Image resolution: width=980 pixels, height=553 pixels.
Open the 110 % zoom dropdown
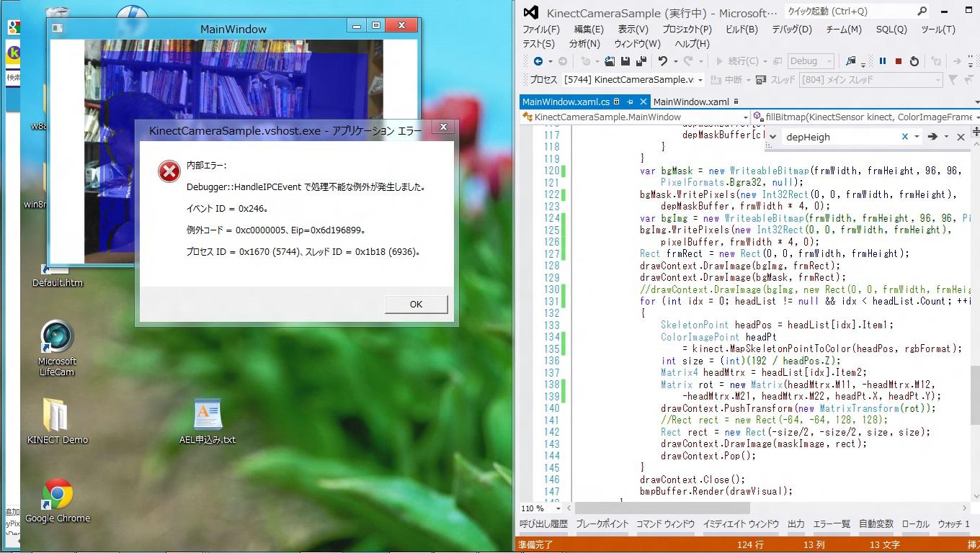pos(559,508)
